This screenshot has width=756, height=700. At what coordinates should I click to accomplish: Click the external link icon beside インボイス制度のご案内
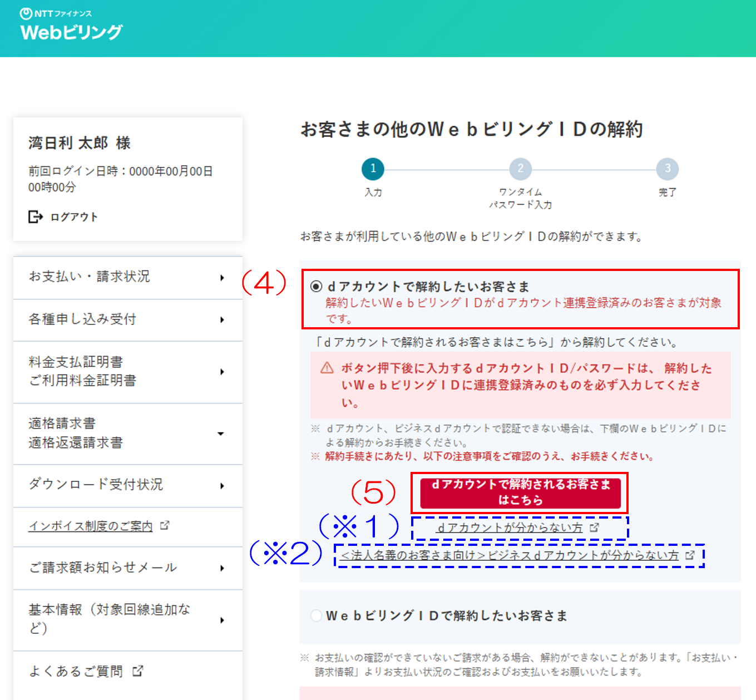(165, 525)
